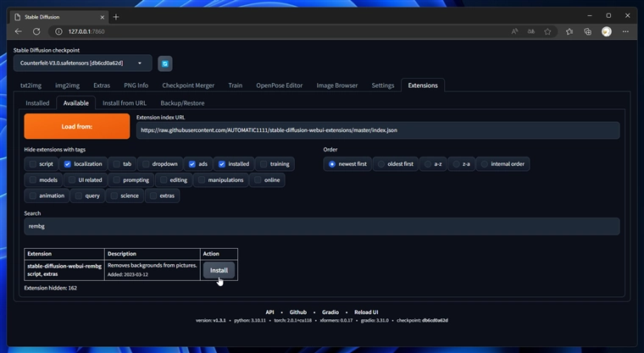
Task: Open the Image Browser tab
Action: (x=336, y=85)
